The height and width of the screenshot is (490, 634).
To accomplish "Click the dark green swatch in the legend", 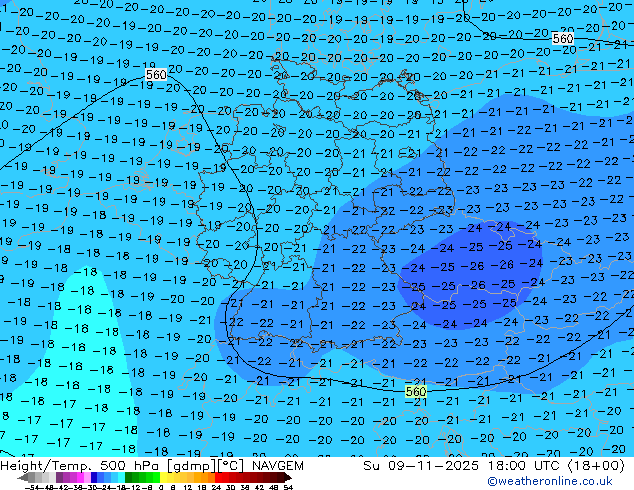I will click(x=129, y=477).
